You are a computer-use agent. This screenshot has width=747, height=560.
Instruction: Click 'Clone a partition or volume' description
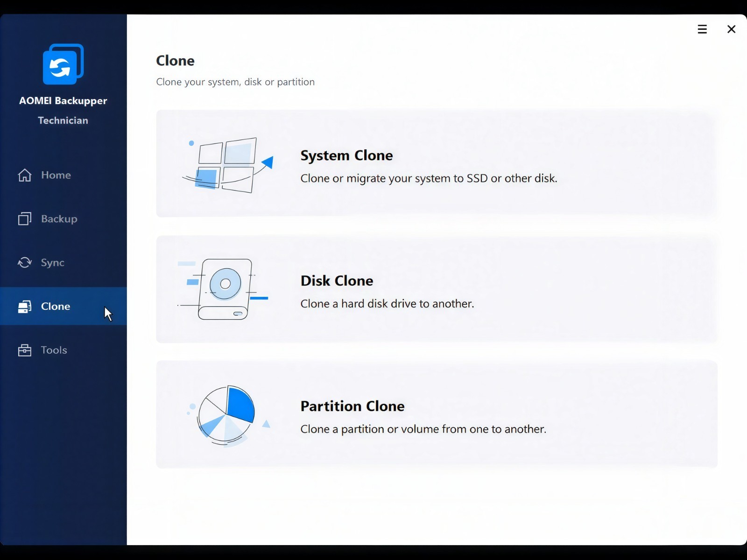click(423, 429)
